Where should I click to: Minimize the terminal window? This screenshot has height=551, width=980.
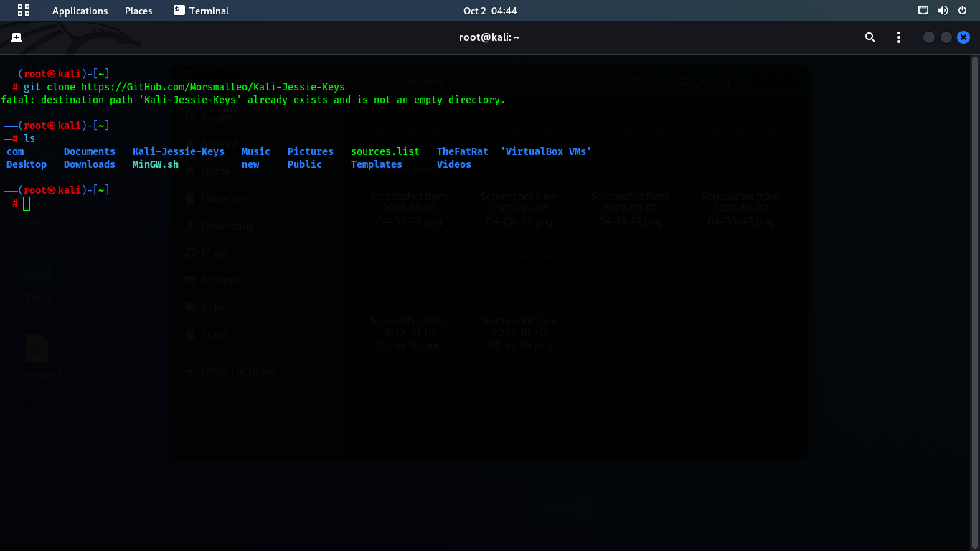pyautogui.click(x=929, y=37)
